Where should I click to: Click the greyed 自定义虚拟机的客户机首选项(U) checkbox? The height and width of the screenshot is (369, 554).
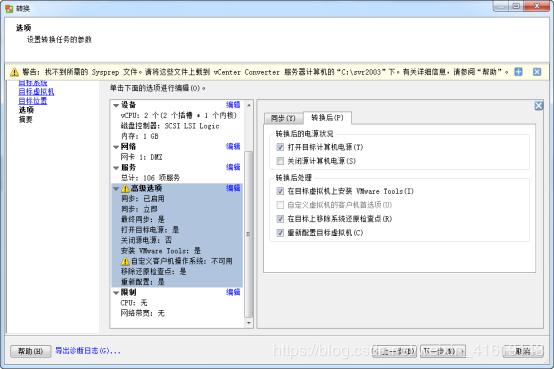(x=280, y=205)
